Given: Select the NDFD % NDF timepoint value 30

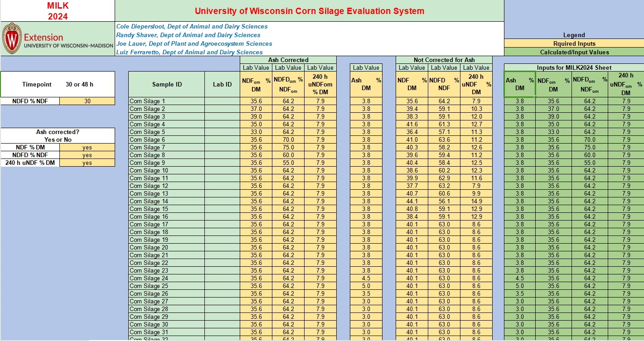Looking at the screenshot, I should (87, 101).
